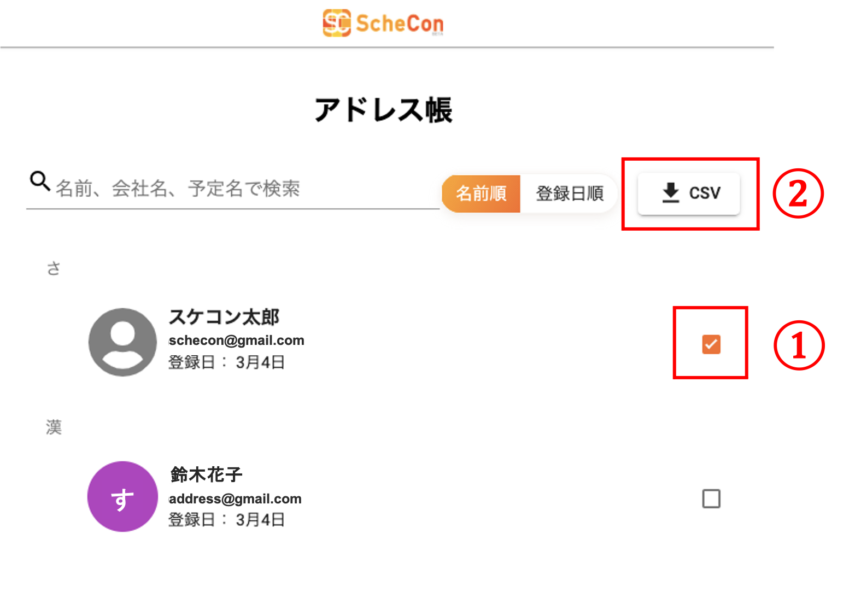Click the 漢 section header
The height and width of the screenshot is (616, 855).
54,427
